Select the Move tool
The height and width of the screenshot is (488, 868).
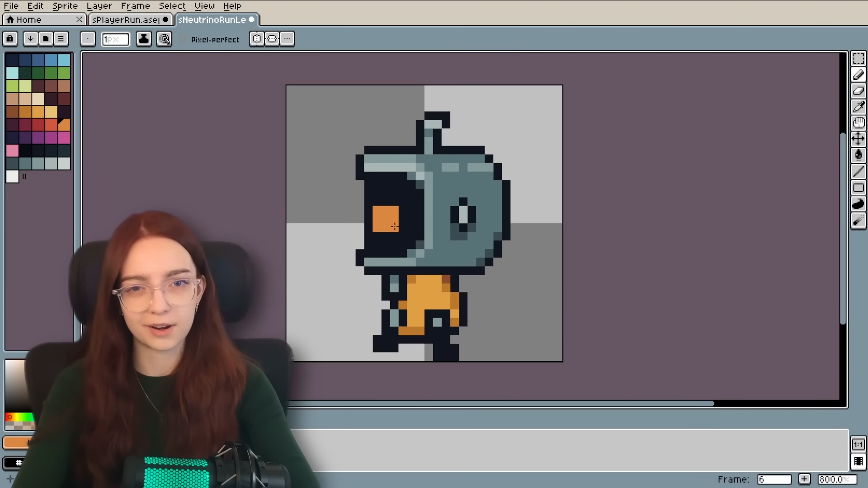pos(858,139)
